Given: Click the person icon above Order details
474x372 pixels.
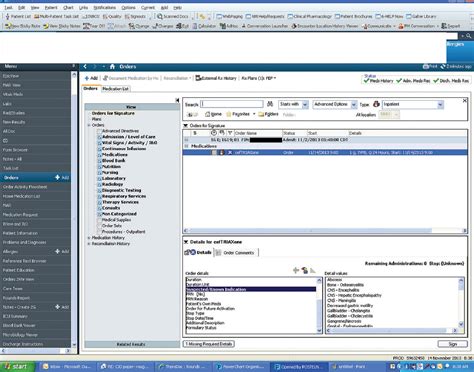Looking at the screenshot, I should point(304,270).
